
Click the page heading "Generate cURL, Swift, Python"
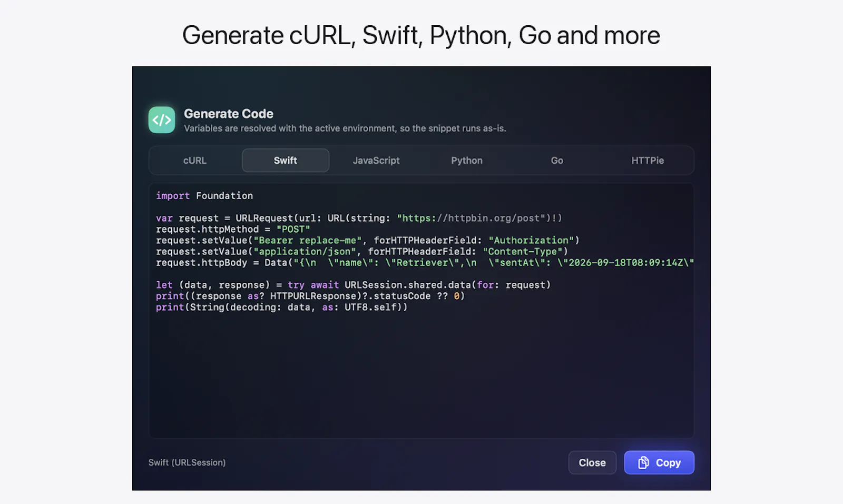[x=421, y=35]
